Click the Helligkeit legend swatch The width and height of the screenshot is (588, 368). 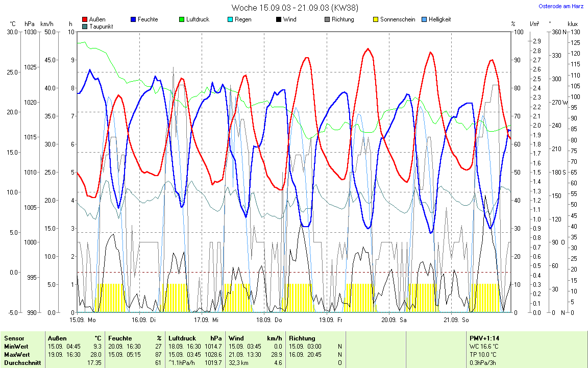[x=424, y=19]
